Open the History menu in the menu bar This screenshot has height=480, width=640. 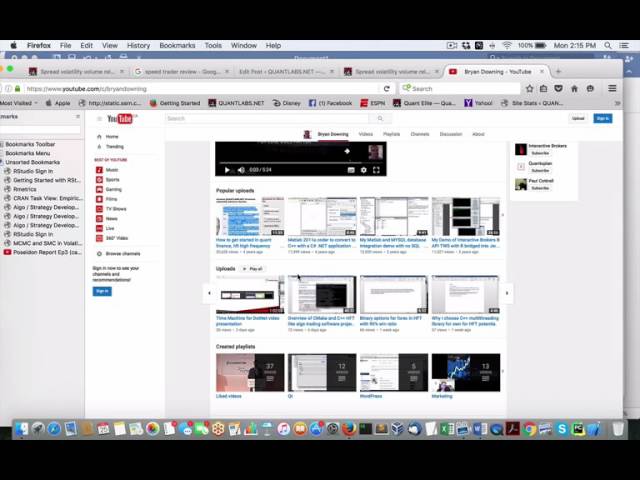pyautogui.click(x=138, y=45)
